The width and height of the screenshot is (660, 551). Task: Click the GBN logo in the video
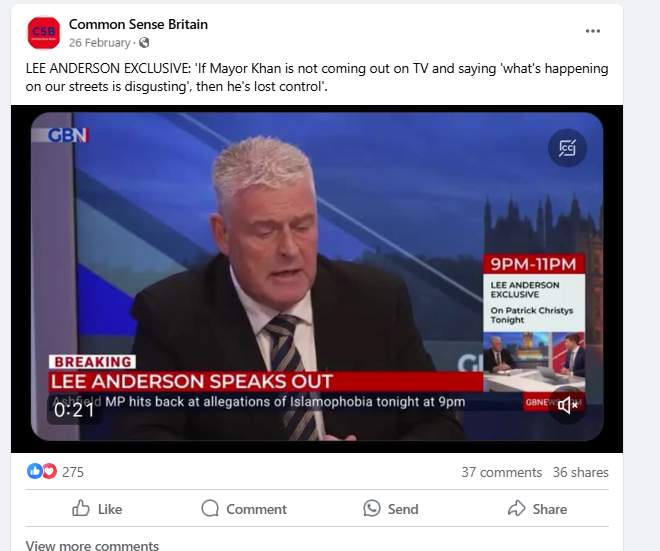[x=68, y=135]
